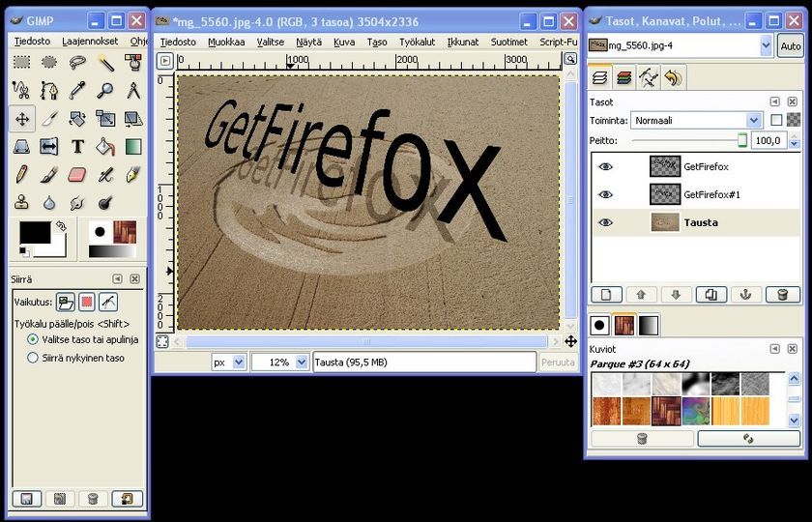Open the Kuviot panel tab menu arrow

[774, 349]
